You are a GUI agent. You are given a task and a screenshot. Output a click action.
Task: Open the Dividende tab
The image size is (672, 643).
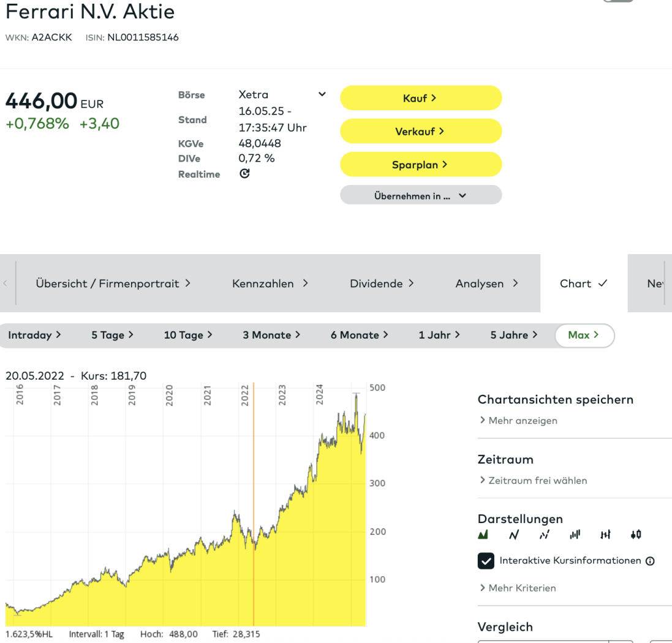click(382, 284)
